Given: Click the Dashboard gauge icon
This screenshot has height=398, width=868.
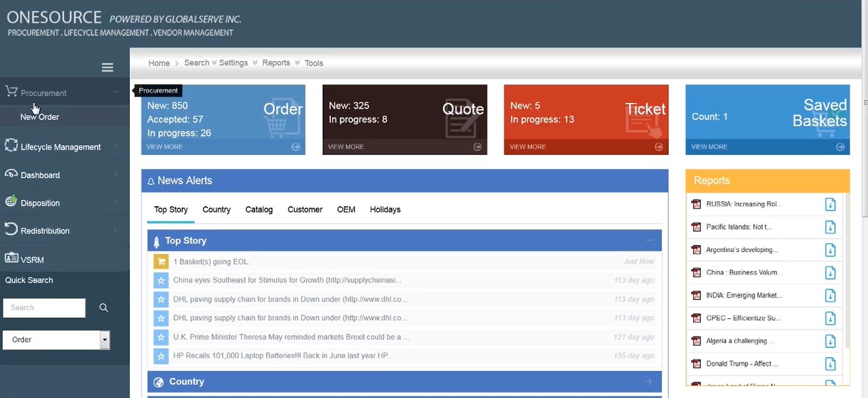Looking at the screenshot, I should click(11, 174).
